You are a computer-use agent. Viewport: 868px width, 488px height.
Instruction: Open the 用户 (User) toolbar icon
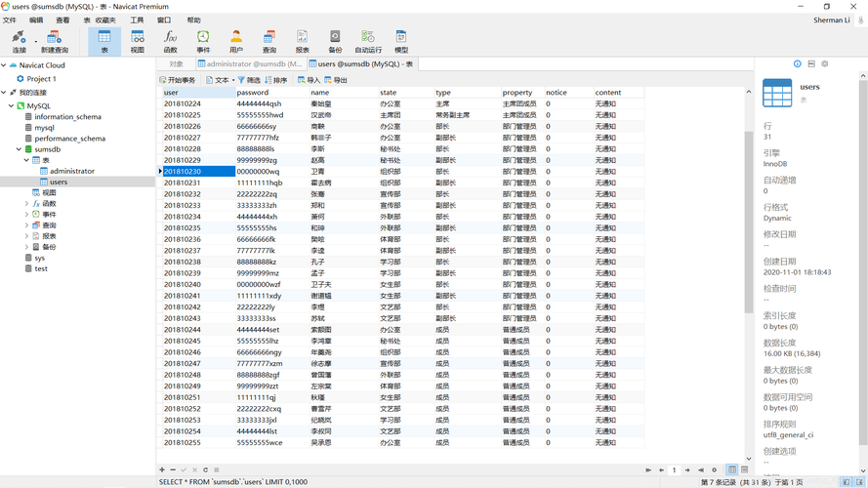[236, 42]
